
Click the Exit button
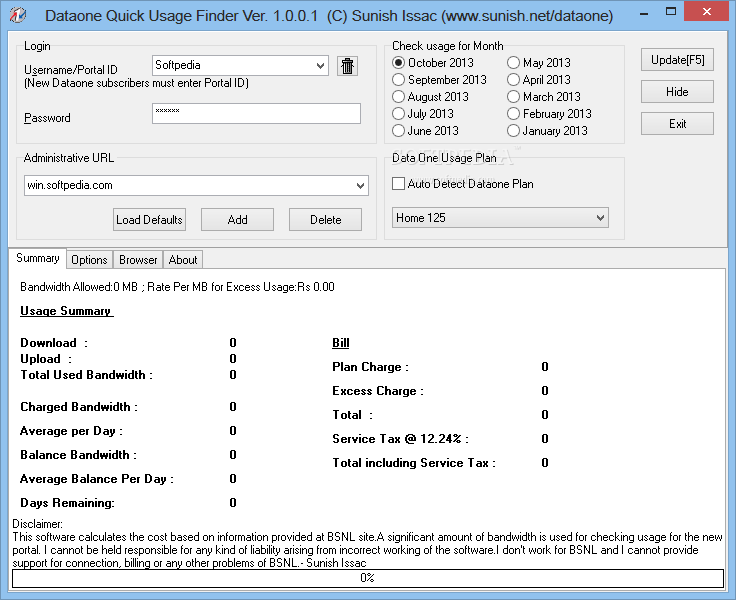pyautogui.click(x=677, y=124)
